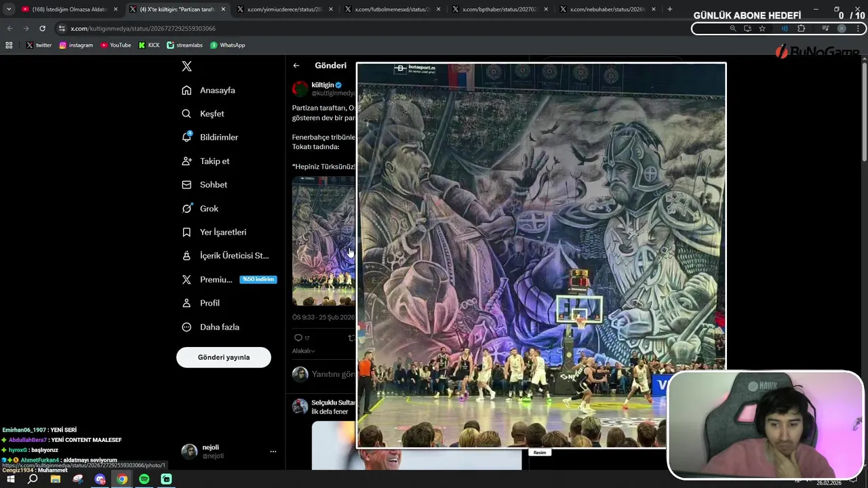Image resolution: width=868 pixels, height=488 pixels.
Task: Open Bildirimler notifications
Action: pos(210,137)
